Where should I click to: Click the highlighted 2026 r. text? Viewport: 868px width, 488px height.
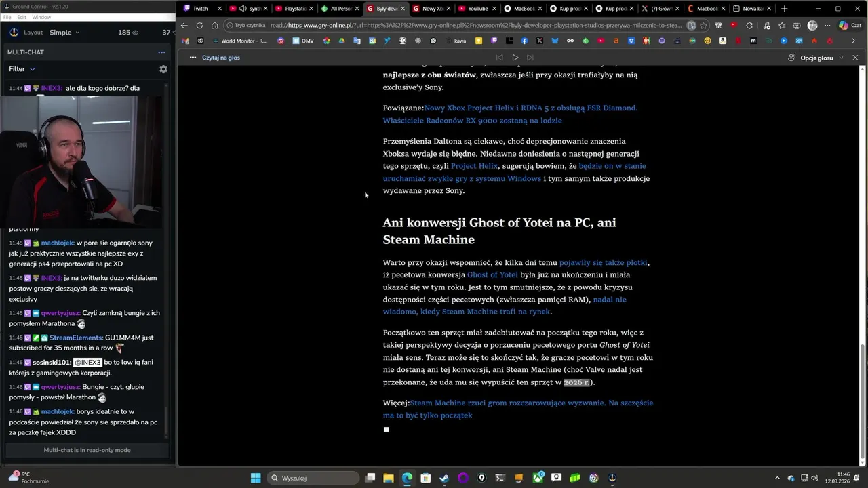tap(576, 382)
